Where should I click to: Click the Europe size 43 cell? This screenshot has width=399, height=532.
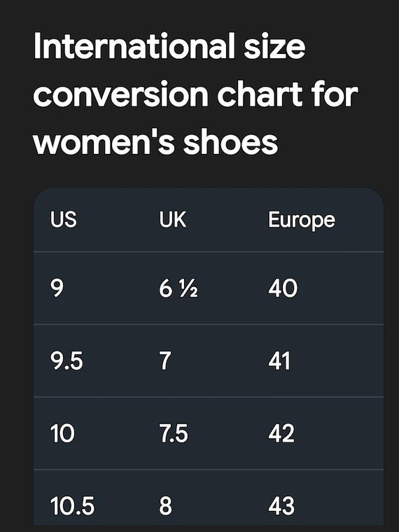[281, 506]
